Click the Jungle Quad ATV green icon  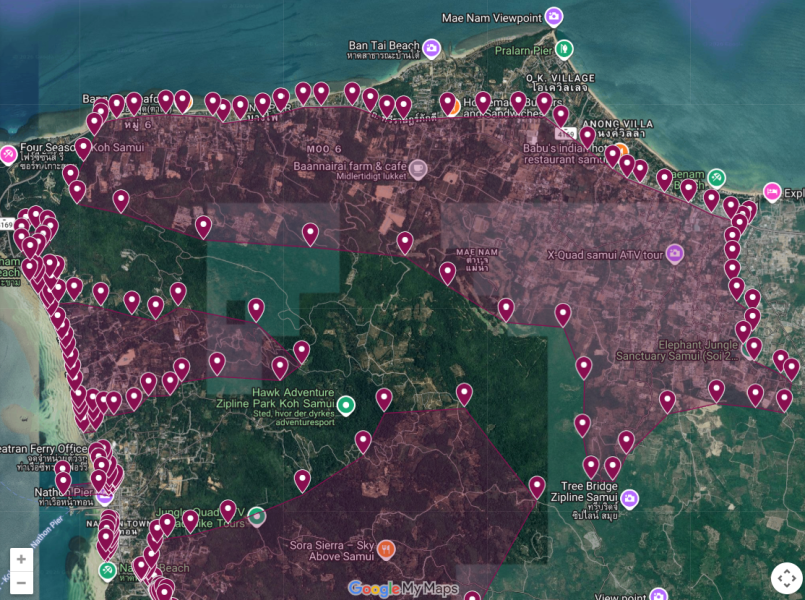point(257,517)
